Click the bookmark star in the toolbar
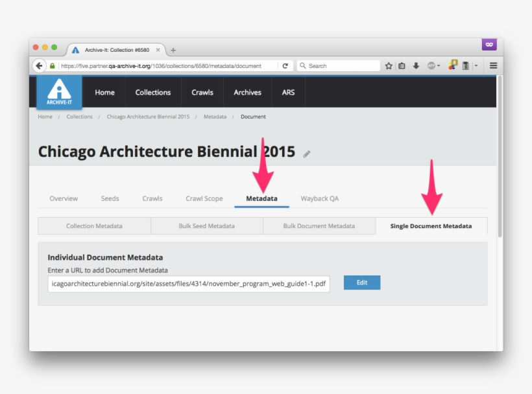The height and width of the screenshot is (394, 532). [x=389, y=65]
